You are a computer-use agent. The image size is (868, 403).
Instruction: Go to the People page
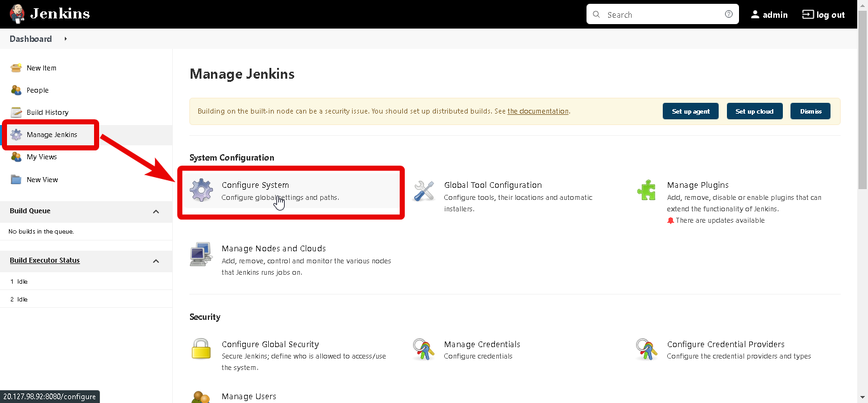tap(37, 90)
